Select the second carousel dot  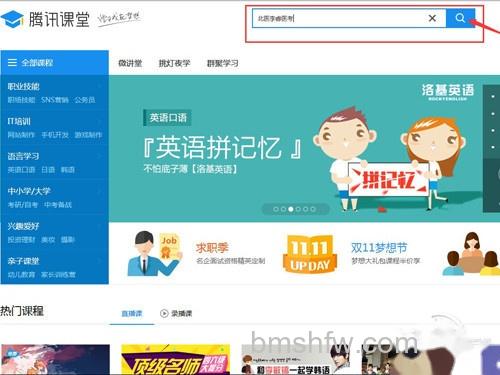[283, 209]
